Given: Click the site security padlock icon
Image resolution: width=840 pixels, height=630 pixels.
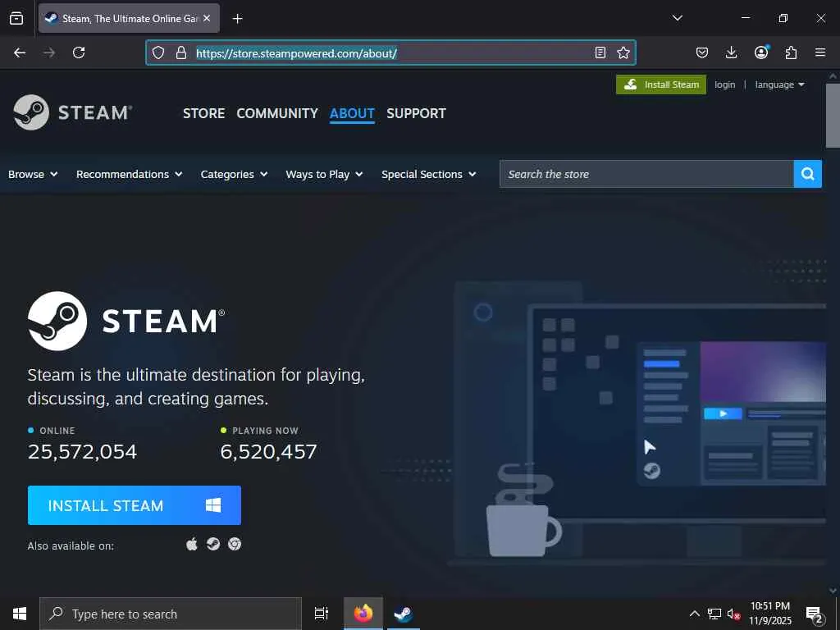Looking at the screenshot, I should coord(181,52).
